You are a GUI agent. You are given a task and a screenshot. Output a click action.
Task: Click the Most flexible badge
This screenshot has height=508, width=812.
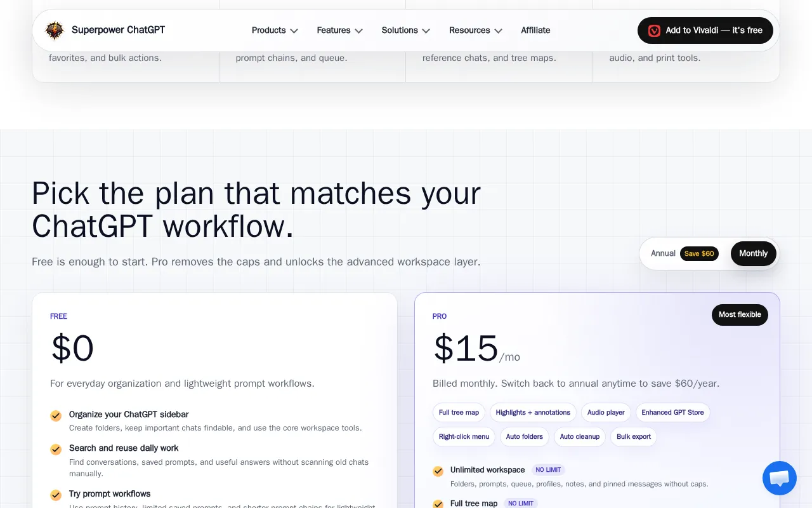click(740, 314)
